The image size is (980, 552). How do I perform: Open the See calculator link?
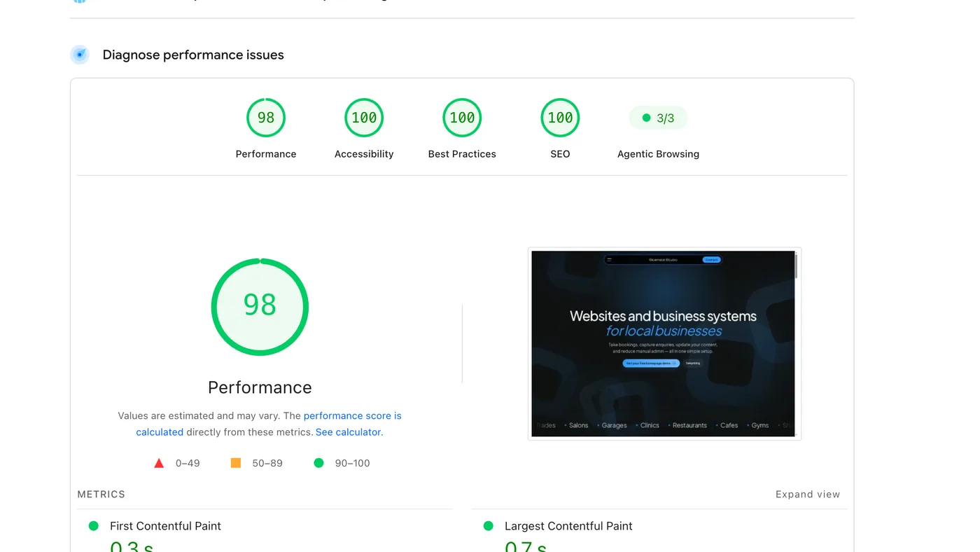click(349, 432)
